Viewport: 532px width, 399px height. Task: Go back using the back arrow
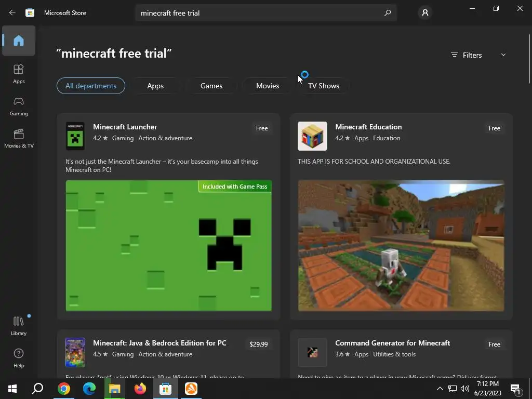point(12,13)
